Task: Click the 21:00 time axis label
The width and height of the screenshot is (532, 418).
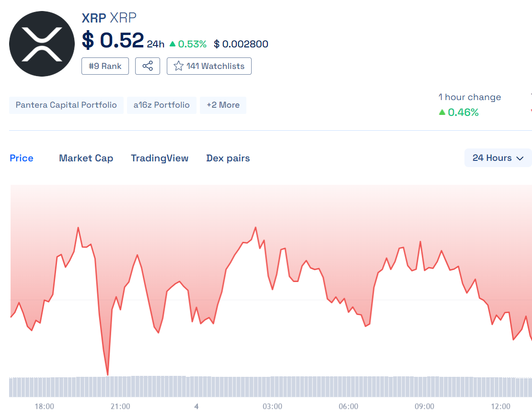Action: tap(120, 407)
